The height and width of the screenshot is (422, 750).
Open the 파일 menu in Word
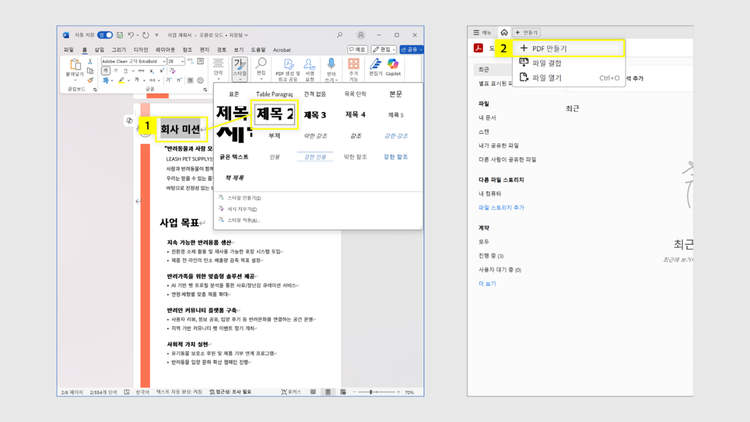pyautogui.click(x=69, y=50)
